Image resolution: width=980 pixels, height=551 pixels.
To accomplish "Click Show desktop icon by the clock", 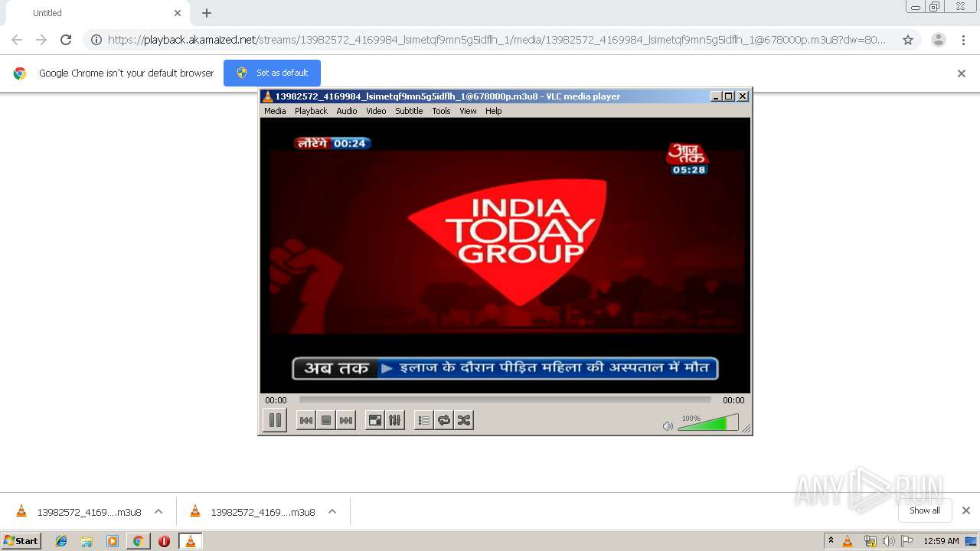I will pos(971,541).
